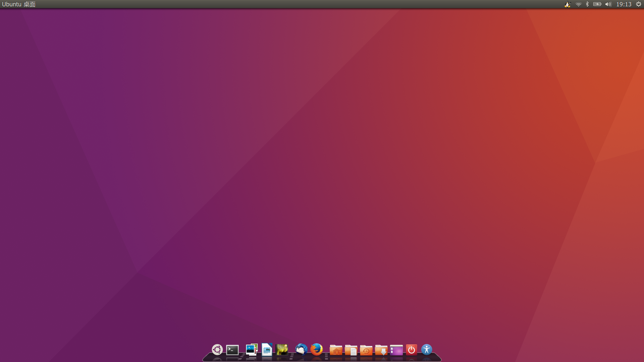
Task: Open the Bluetooth indicator menu
Action: click(587, 4)
